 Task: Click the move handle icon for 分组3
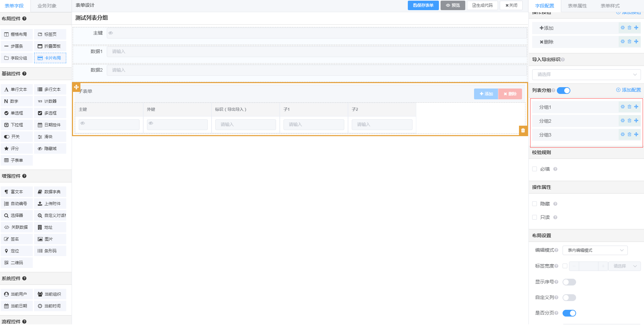[x=636, y=134]
